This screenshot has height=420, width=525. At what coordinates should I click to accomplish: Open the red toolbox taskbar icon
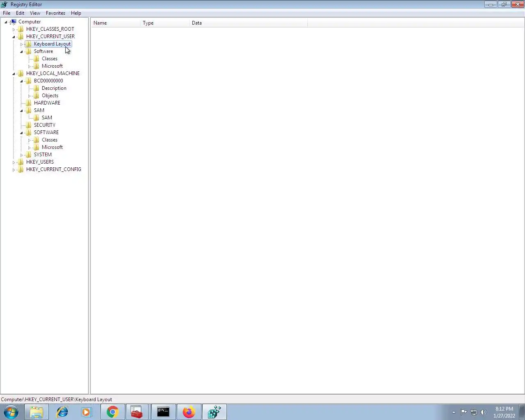[137, 412]
